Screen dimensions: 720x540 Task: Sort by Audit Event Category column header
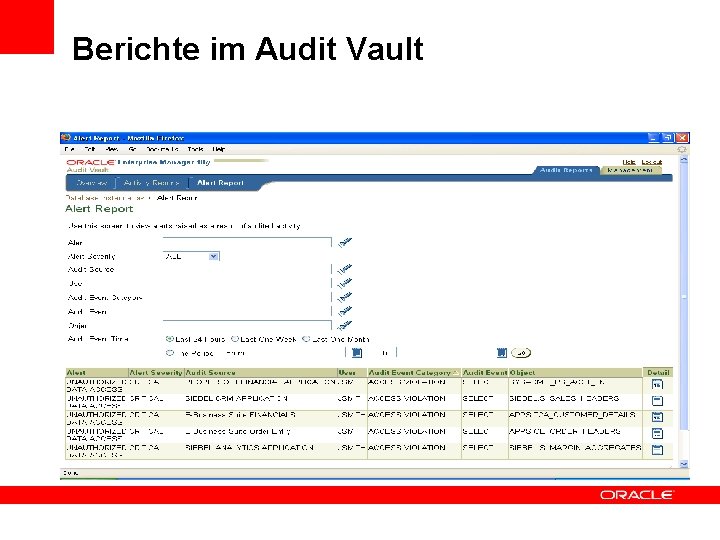[410, 372]
